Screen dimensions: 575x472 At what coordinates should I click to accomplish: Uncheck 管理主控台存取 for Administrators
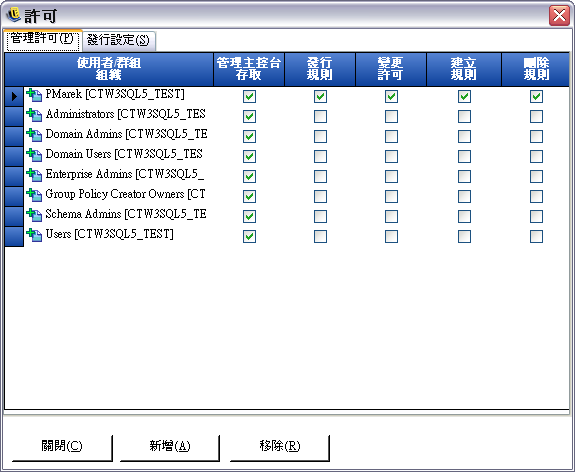click(249, 117)
